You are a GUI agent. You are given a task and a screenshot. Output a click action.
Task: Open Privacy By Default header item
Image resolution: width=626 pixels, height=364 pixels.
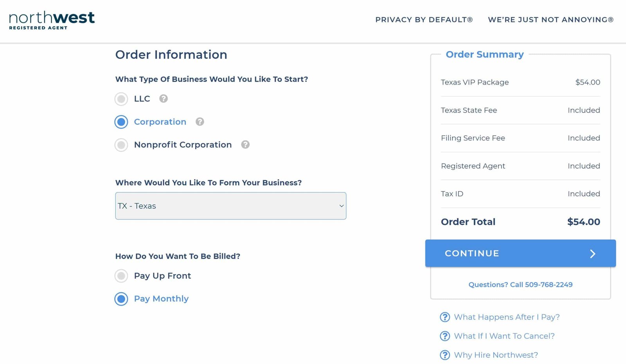pos(424,20)
